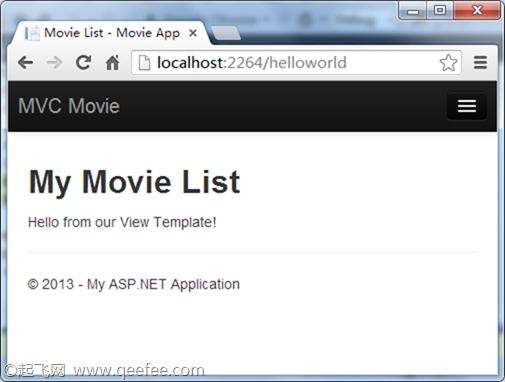This screenshot has height=382, width=505.
Task: Click the Hello from our View Template text
Action: [x=122, y=222]
